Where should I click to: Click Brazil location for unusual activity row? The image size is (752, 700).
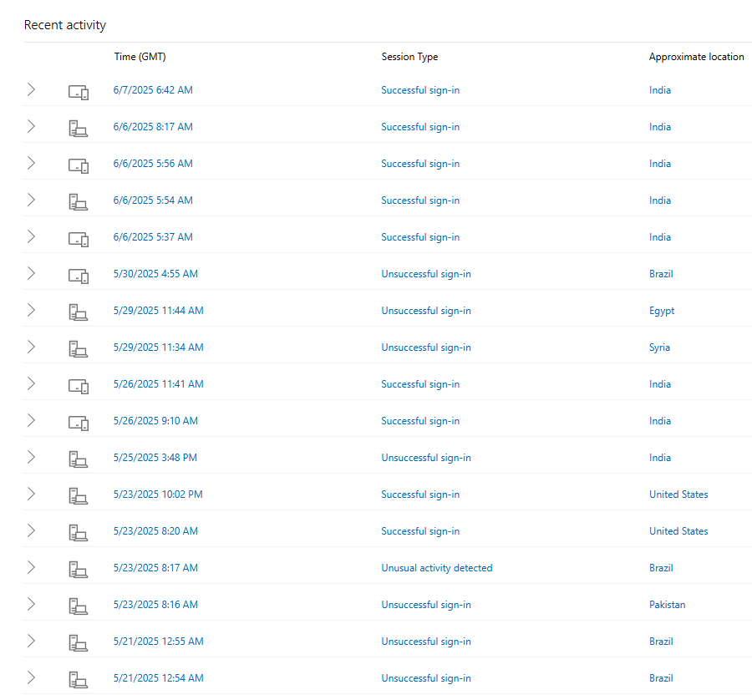point(661,568)
